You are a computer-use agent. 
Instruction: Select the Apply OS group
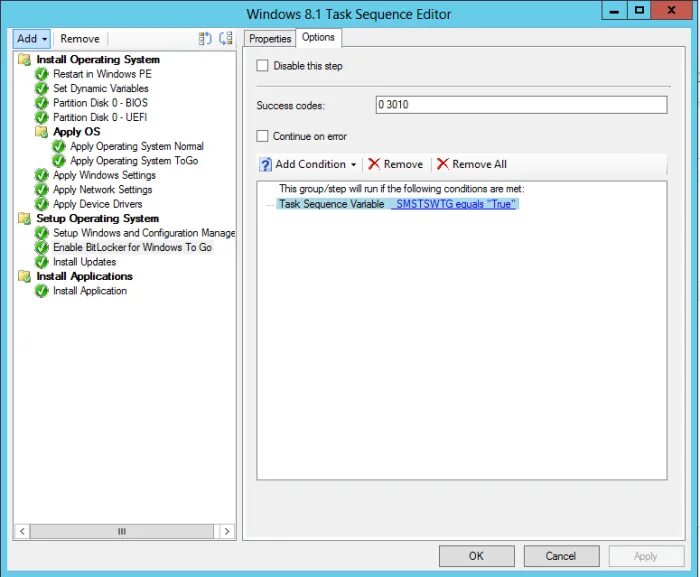click(76, 132)
